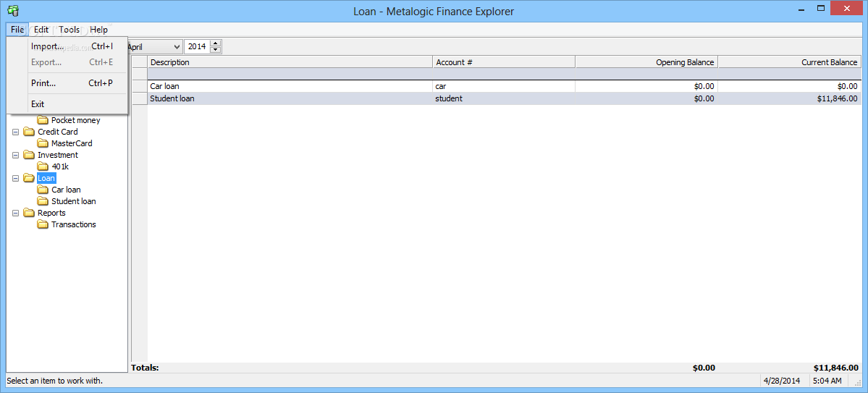This screenshot has height=393, width=868.
Task: Click the Credit Card folder icon
Action: pos(29,132)
